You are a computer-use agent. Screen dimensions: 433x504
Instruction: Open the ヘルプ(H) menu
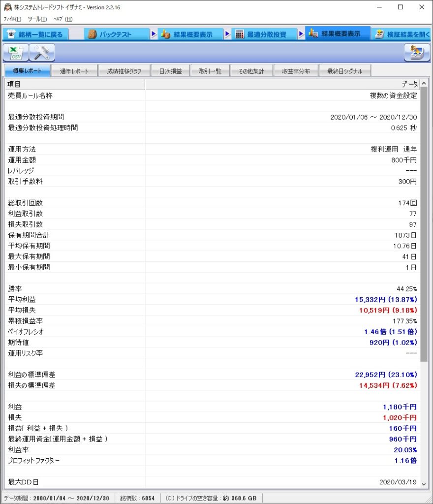(x=62, y=19)
